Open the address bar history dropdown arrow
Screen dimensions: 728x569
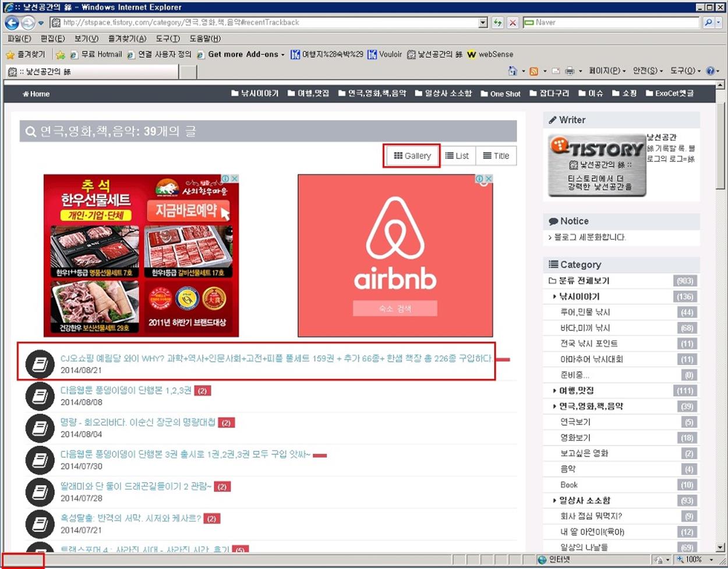[x=483, y=23]
